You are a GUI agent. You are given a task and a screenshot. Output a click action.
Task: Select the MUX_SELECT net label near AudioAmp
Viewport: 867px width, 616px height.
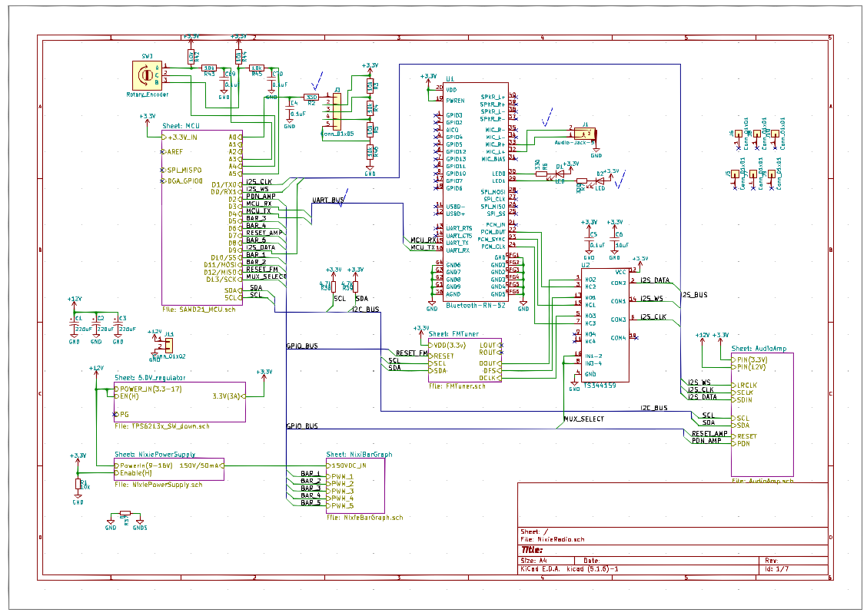click(x=583, y=419)
